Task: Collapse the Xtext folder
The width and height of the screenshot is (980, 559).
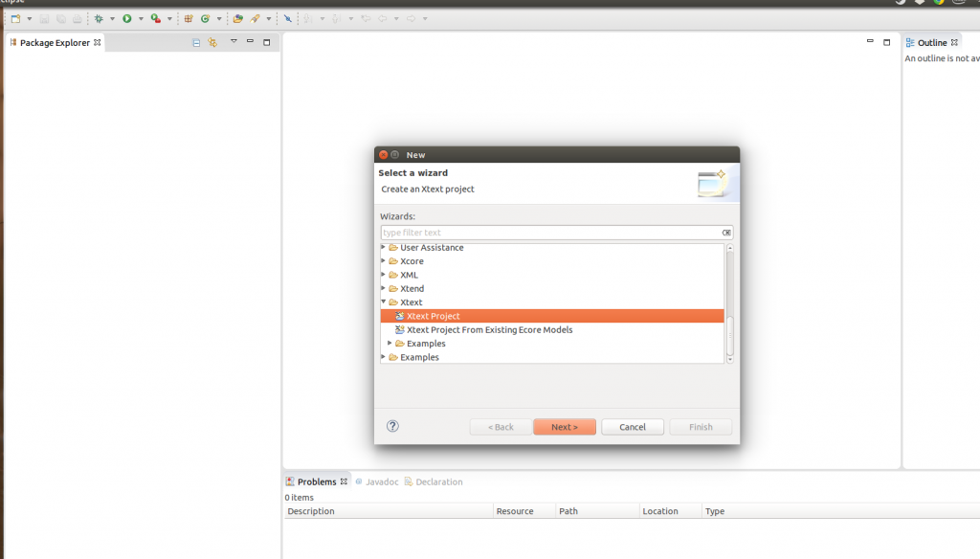Action: (x=384, y=302)
